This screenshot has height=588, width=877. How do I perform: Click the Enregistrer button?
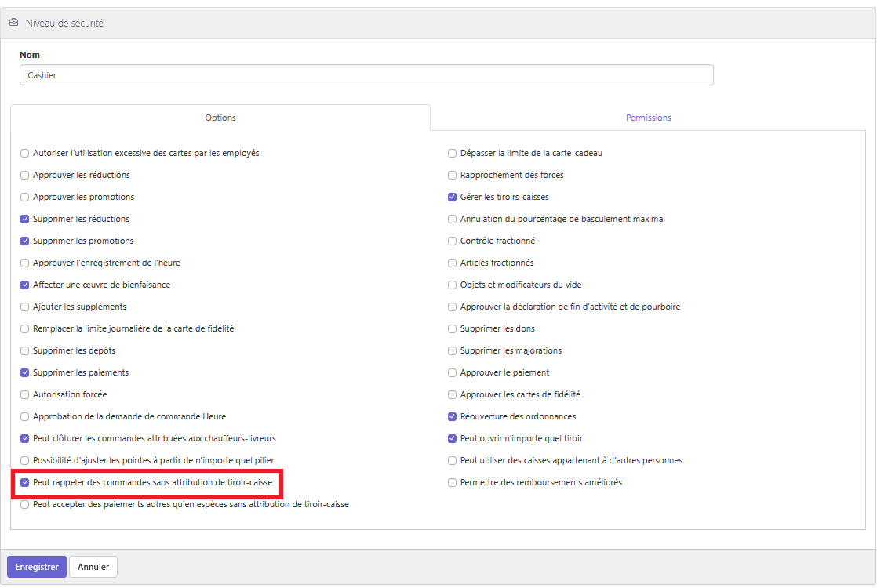click(x=37, y=567)
